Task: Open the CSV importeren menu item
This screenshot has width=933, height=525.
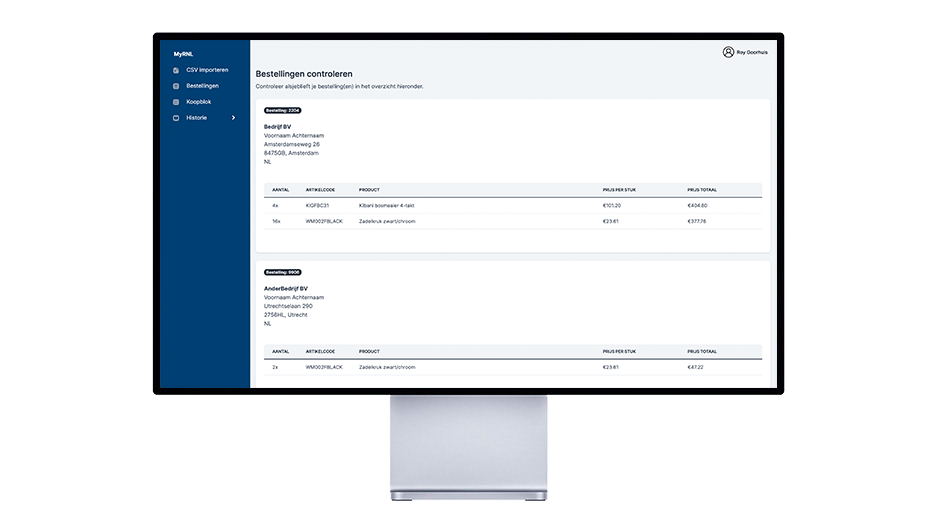Action: 207,70
